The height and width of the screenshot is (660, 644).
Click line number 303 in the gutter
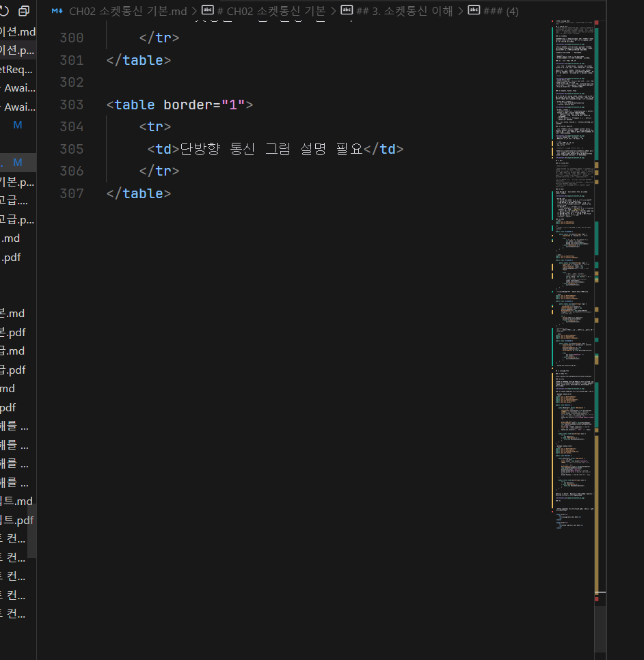pos(72,105)
